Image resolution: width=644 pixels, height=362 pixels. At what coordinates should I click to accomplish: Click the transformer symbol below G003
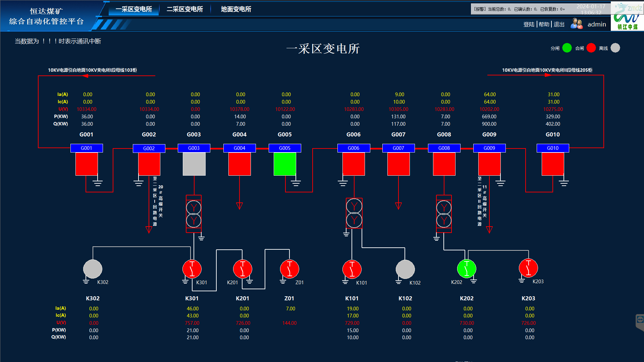click(x=194, y=214)
